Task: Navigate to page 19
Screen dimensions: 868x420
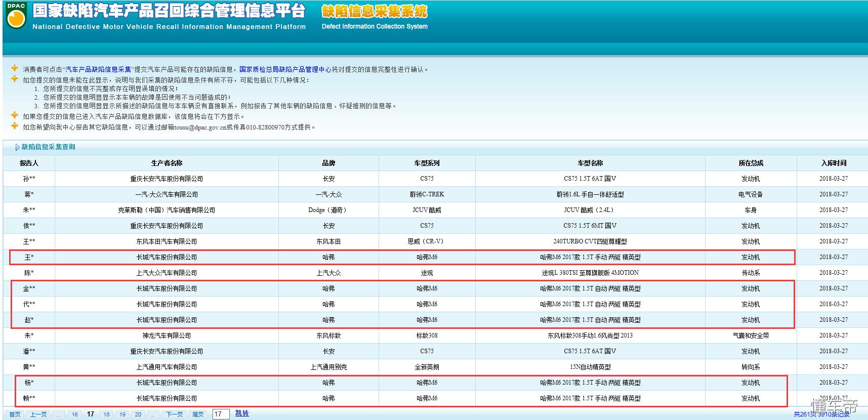Action: (122, 414)
